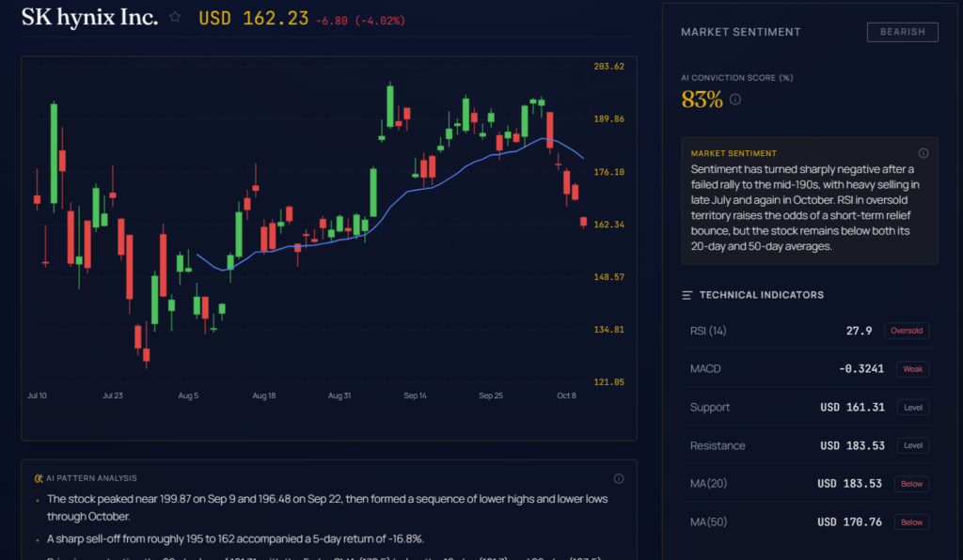Image resolution: width=963 pixels, height=560 pixels.
Task: Click the Resistance value USD 183.53
Action: pos(852,446)
